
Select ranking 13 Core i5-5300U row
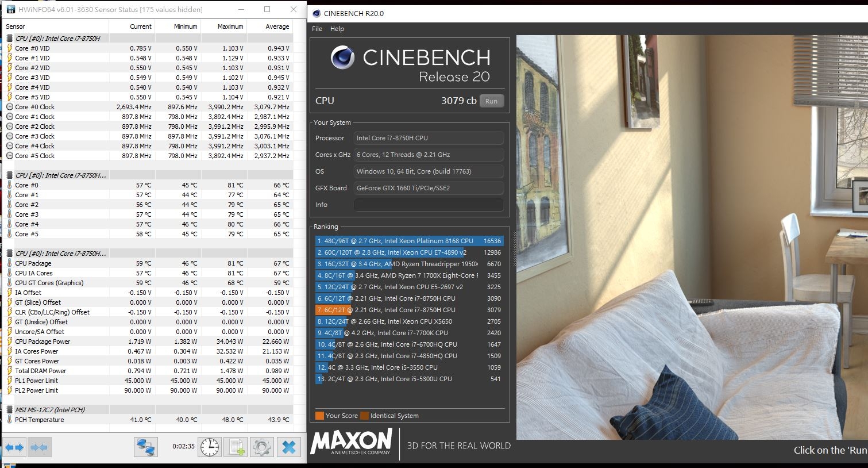click(409, 379)
